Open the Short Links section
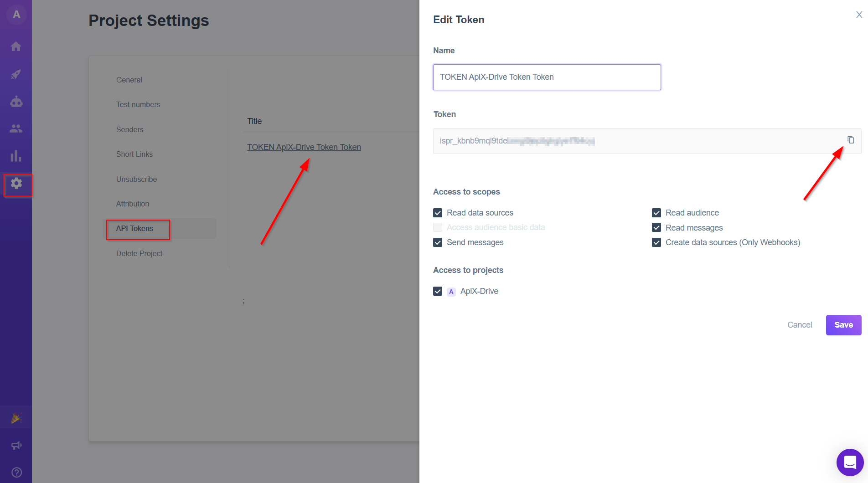The width and height of the screenshot is (868, 483). point(134,154)
